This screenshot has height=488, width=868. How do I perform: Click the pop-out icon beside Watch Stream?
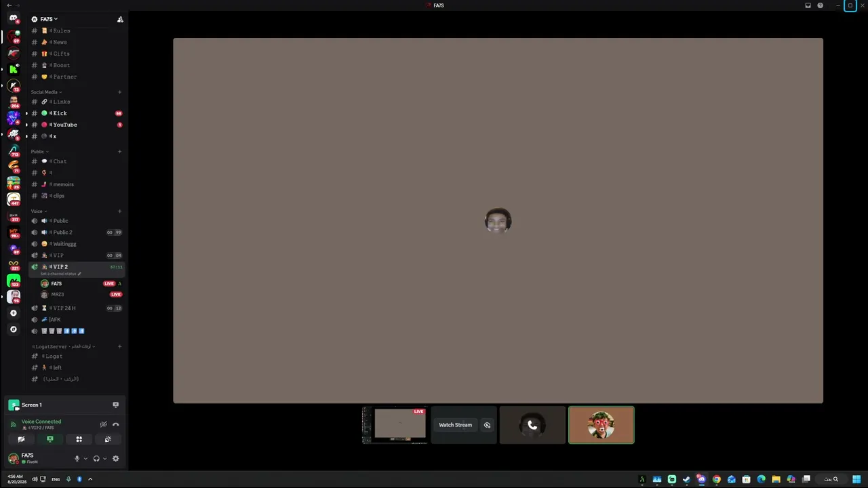[487, 425]
